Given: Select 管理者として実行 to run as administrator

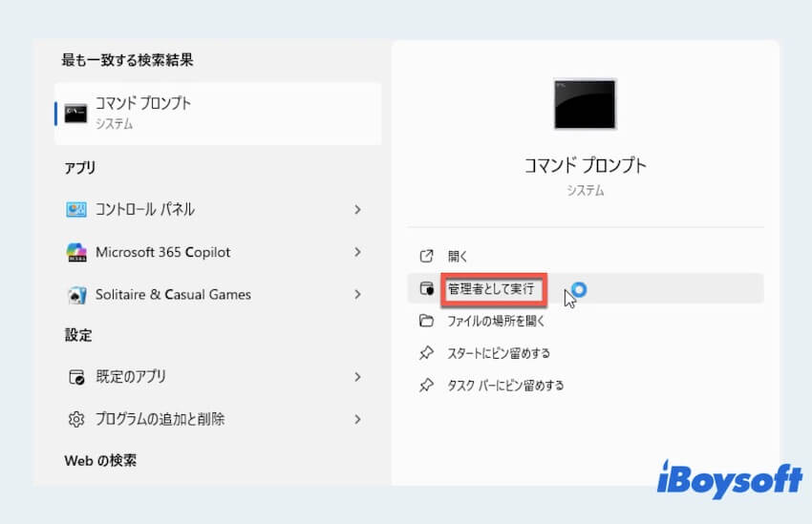Looking at the screenshot, I should pos(492,288).
